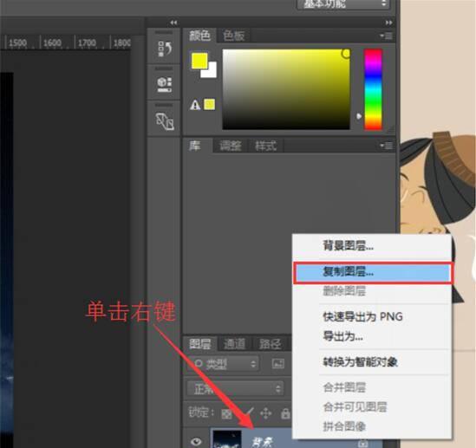Open the History panel icon
This screenshot has height=448, width=476.
(165, 49)
